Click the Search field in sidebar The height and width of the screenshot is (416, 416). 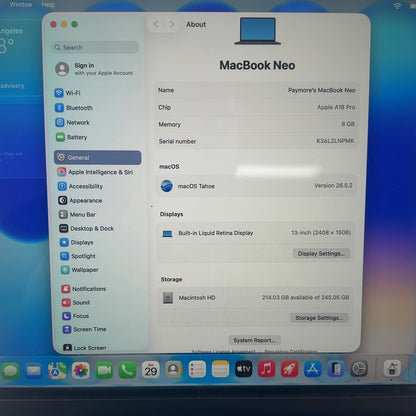click(95, 47)
